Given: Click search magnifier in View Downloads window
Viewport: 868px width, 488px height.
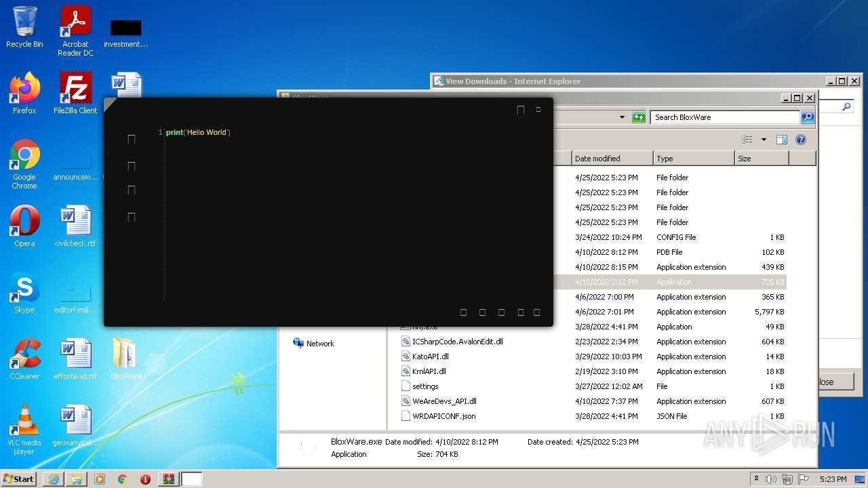Looking at the screenshot, I should click(846, 106).
